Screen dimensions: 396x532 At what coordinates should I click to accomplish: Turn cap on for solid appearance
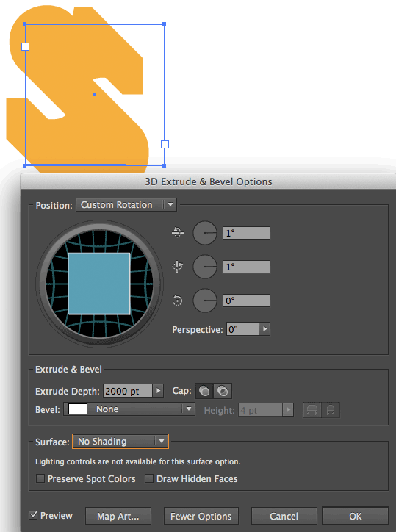coord(204,391)
